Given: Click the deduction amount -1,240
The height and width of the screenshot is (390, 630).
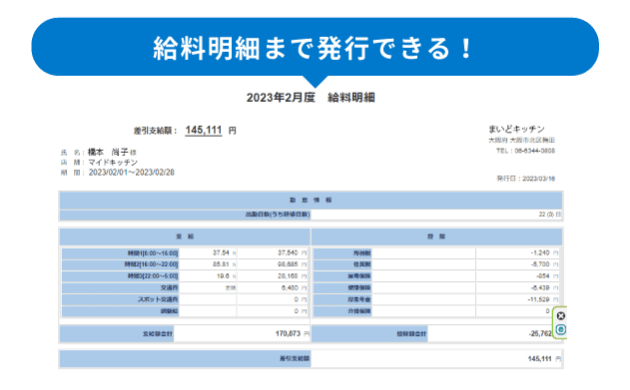Looking at the screenshot, I should coord(540,253).
